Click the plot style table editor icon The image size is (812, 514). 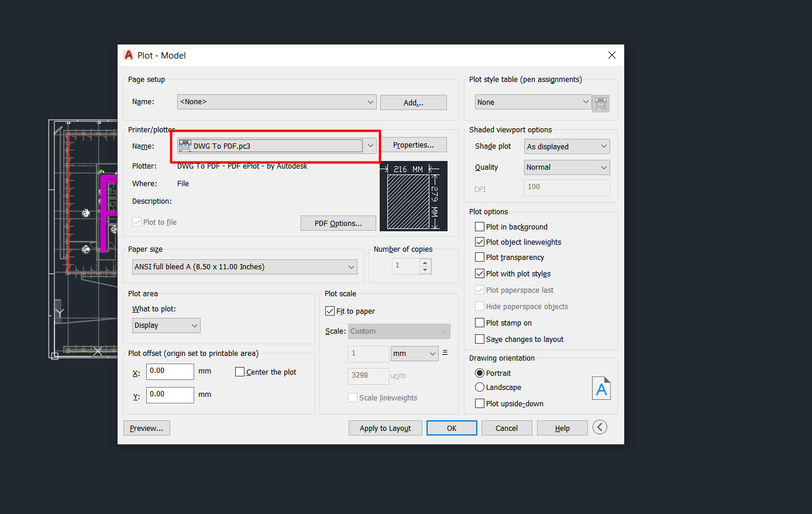tap(601, 104)
